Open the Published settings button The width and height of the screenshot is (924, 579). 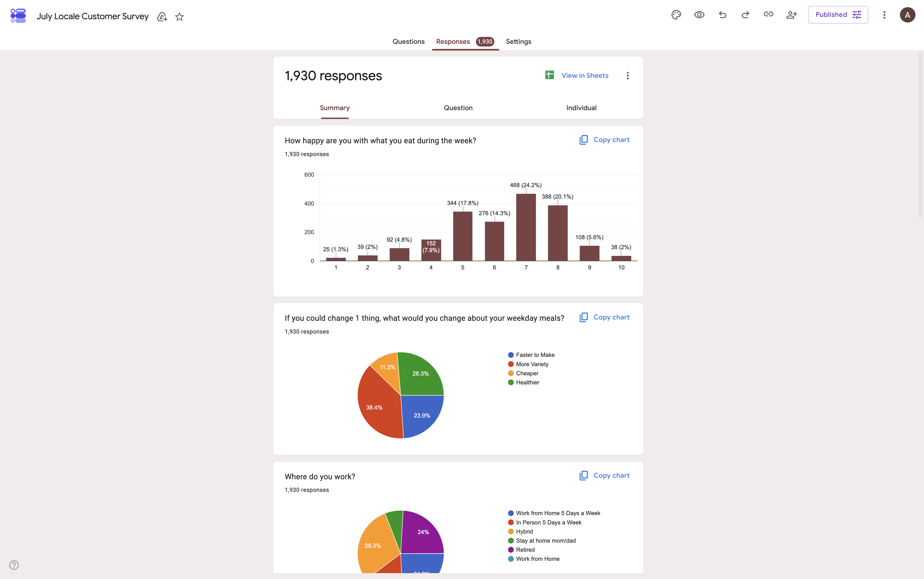point(838,14)
